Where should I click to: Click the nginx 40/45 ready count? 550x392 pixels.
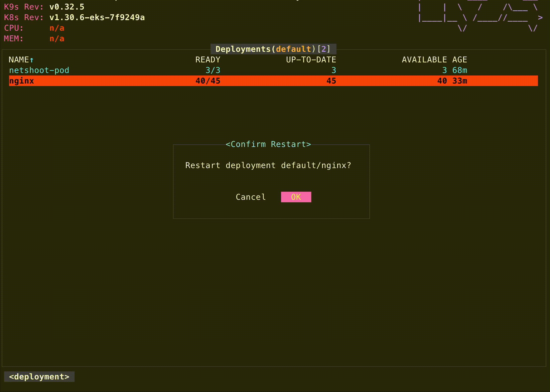[208, 81]
